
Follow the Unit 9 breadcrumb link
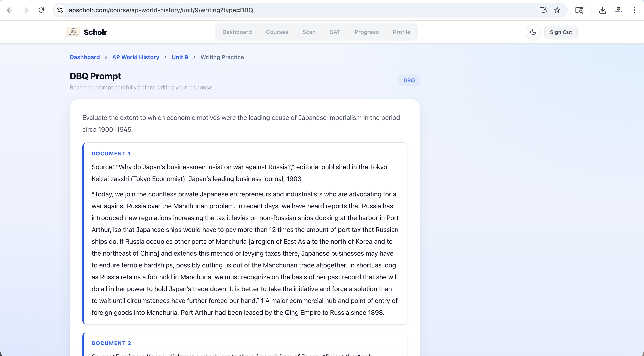(180, 57)
